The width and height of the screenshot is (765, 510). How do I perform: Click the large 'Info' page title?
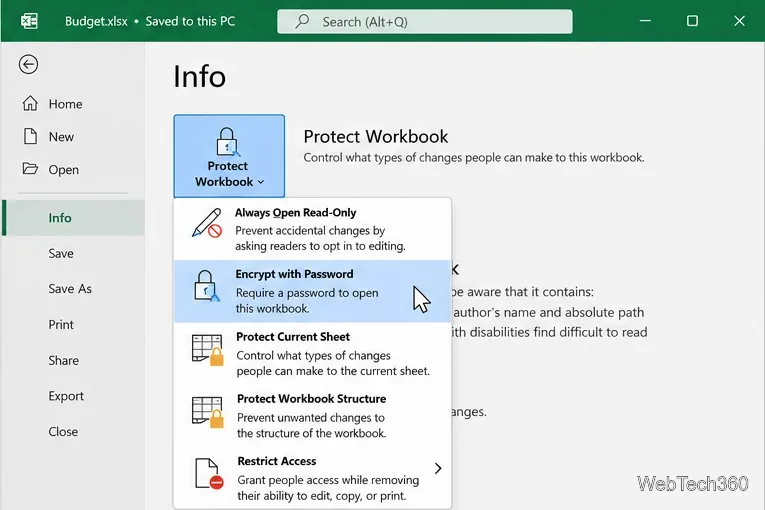(200, 77)
